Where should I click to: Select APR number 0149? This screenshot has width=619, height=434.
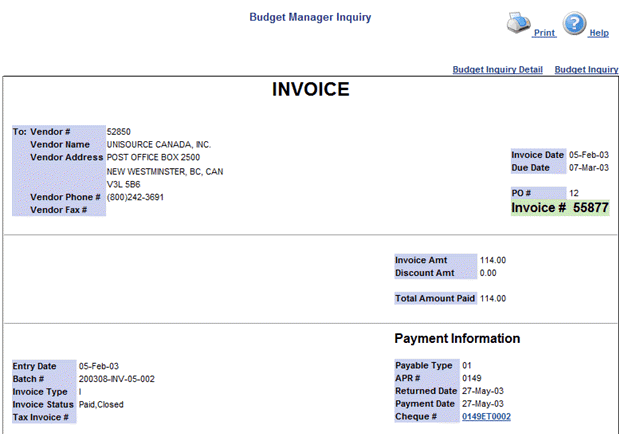471,378
